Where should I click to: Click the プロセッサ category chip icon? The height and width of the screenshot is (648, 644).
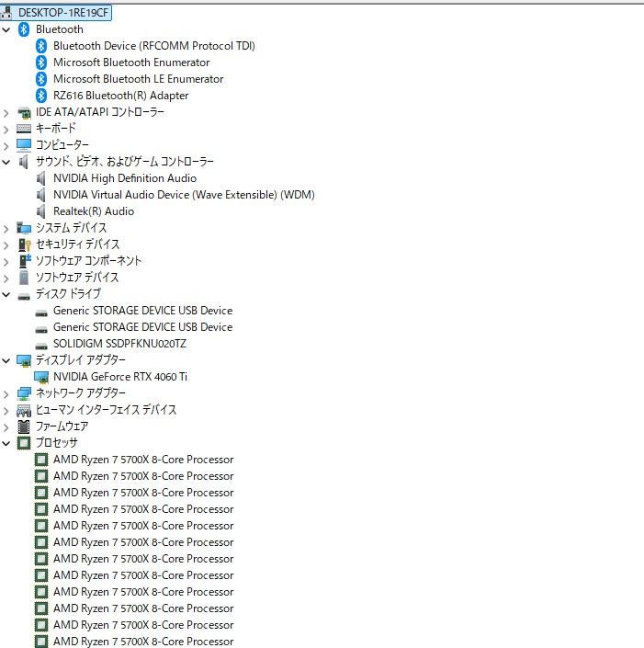point(24,443)
